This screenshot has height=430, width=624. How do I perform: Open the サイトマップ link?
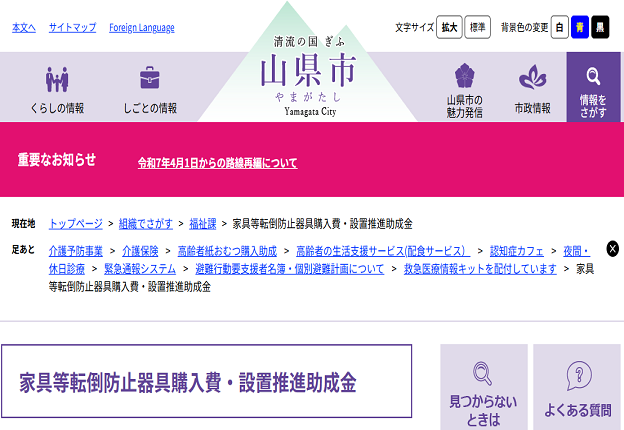click(73, 28)
